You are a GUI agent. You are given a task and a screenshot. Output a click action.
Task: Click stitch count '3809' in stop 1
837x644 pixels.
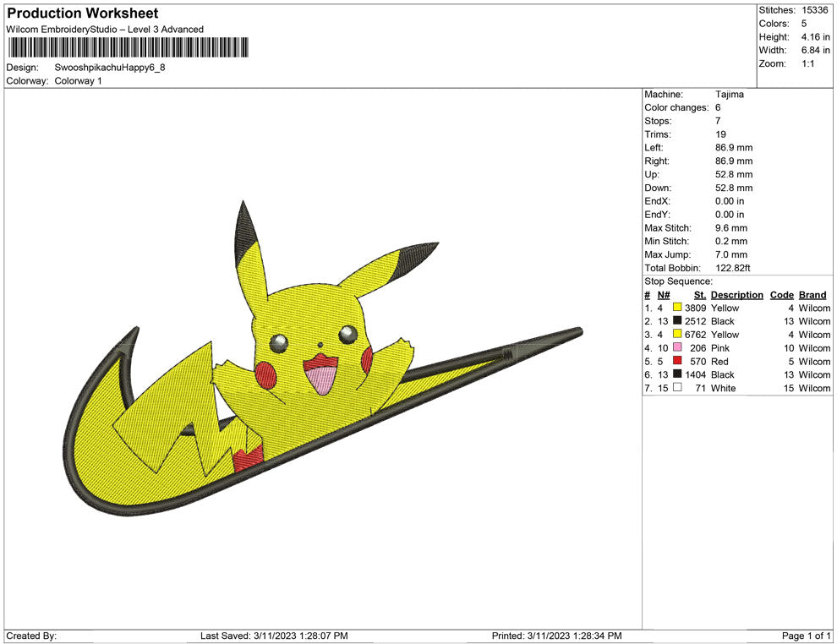pyautogui.click(x=695, y=308)
